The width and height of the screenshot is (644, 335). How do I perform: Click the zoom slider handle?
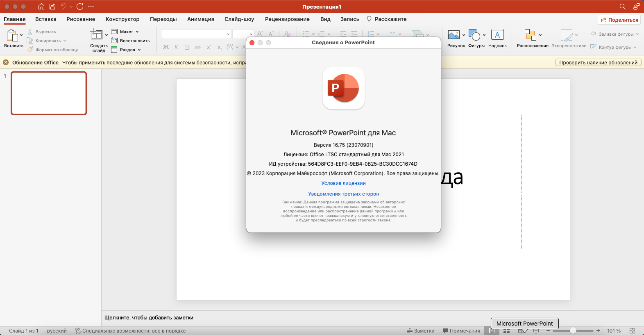coord(573,330)
